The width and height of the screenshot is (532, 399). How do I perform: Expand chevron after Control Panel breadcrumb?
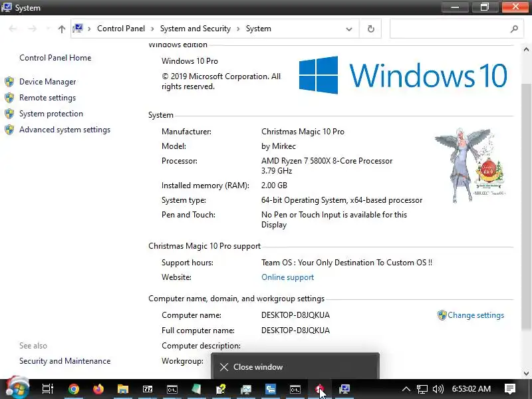coord(152,29)
